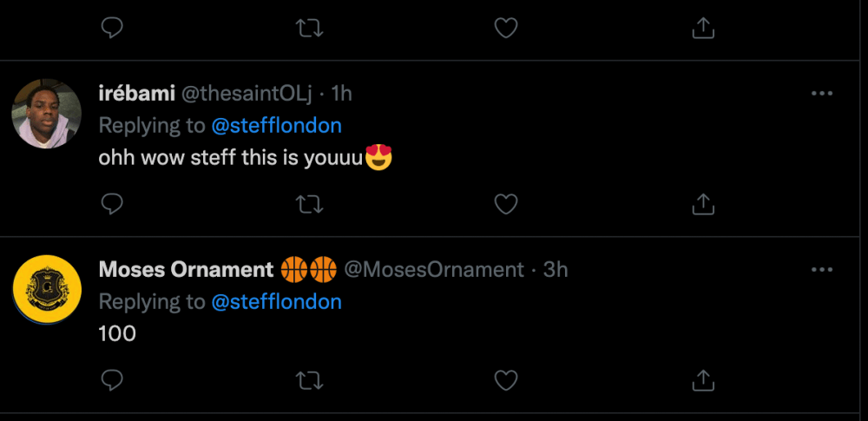Viewport: 868px width, 421px height.
Task: Like irébami's "this is youuu" tweet
Action: (x=505, y=204)
